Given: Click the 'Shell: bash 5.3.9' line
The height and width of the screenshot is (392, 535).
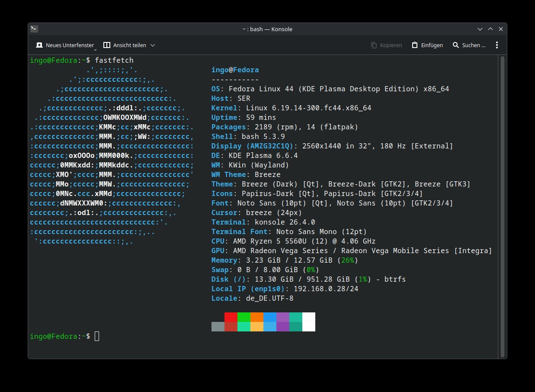Looking at the screenshot, I should (x=248, y=136).
